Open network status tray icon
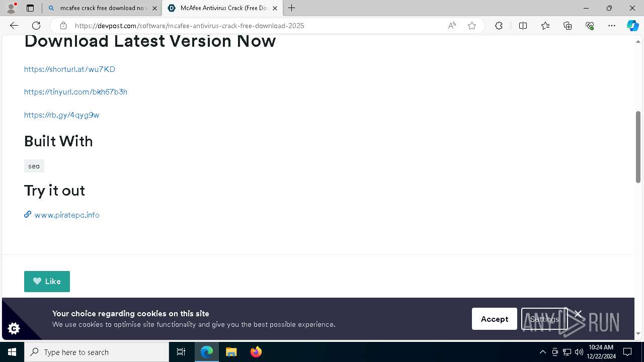The width and height of the screenshot is (644, 362). click(567, 352)
